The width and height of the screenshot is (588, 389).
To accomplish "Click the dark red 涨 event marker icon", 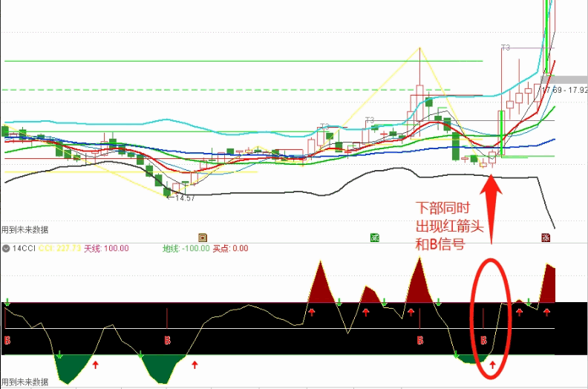I will point(546,238).
